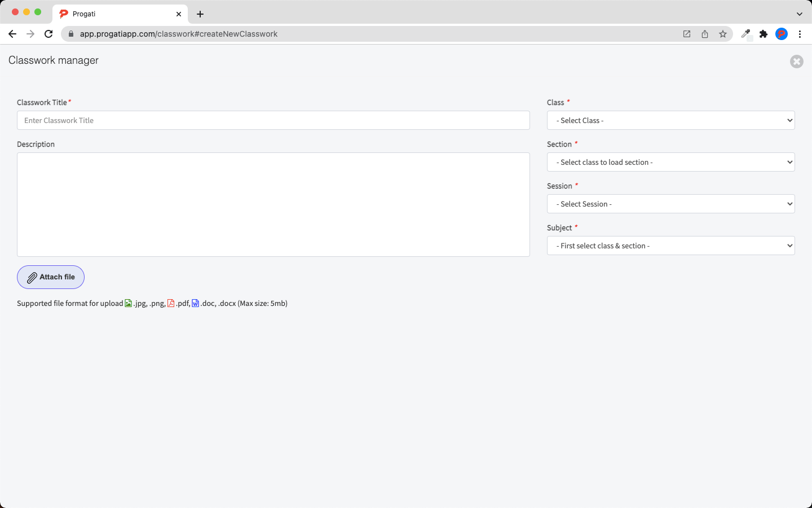Open the Chrome three-dot menu

[800, 34]
